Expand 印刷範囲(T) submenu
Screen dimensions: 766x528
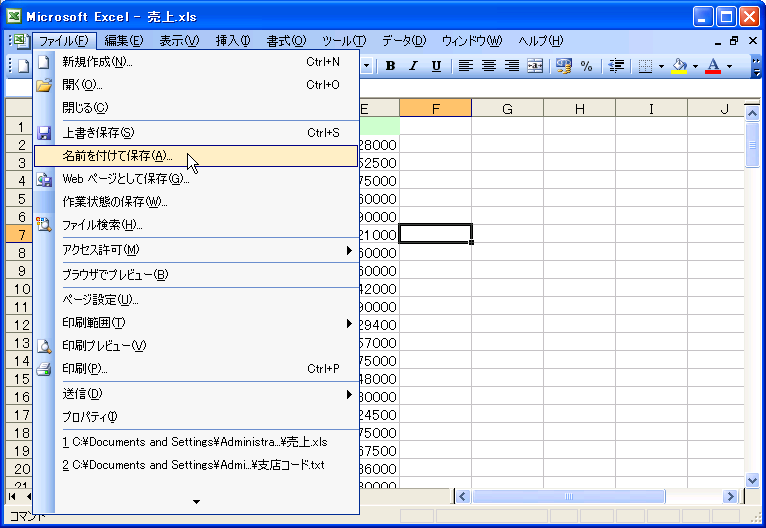pos(196,323)
